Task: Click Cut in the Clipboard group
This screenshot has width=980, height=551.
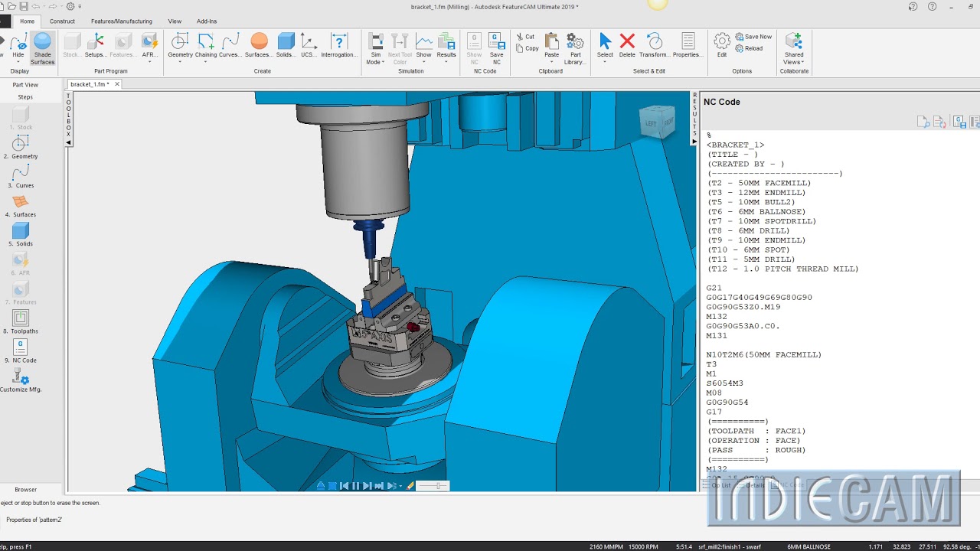Action: click(526, 37)
